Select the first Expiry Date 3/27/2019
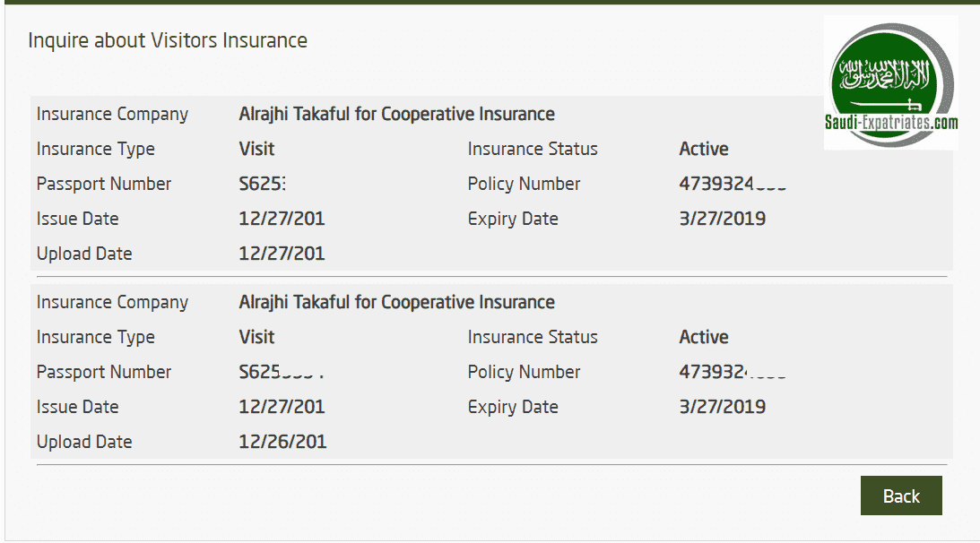The image size is (980, 543). coord(723,219)
